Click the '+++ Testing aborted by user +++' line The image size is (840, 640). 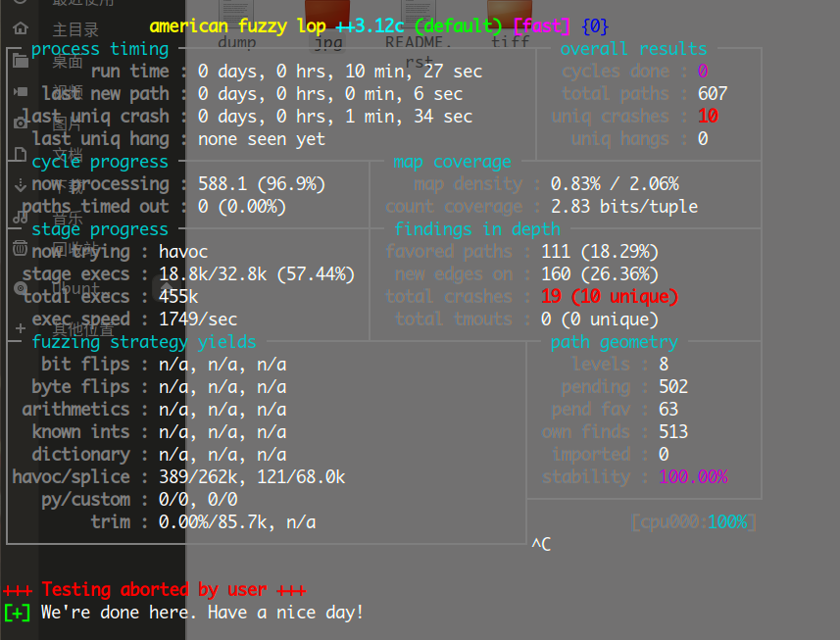154,590
